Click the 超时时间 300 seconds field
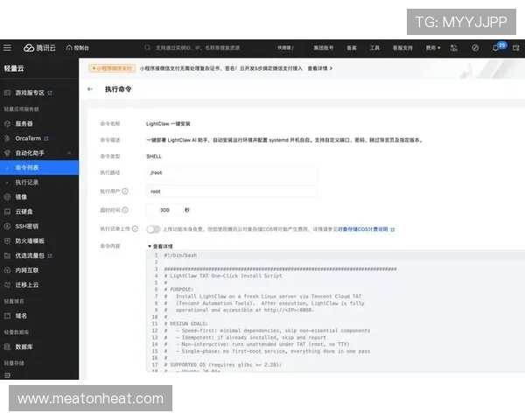The image size is (525, 420). click(164, 210)
